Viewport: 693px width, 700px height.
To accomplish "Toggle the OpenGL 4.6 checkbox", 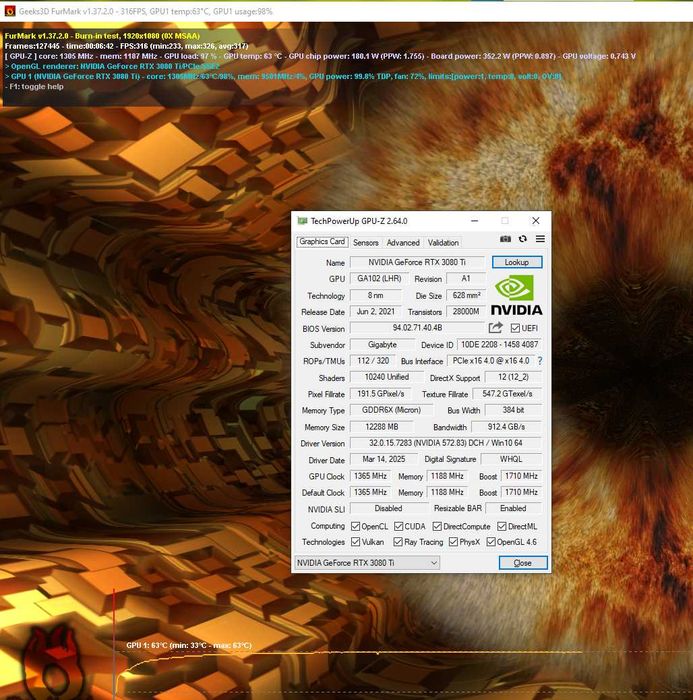I will click(x=491, y=542).
